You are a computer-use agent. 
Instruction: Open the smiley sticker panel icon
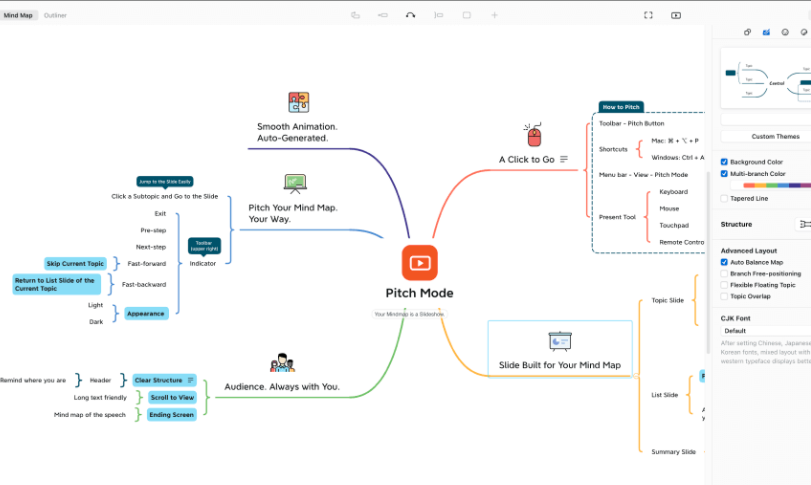[785, 32]
